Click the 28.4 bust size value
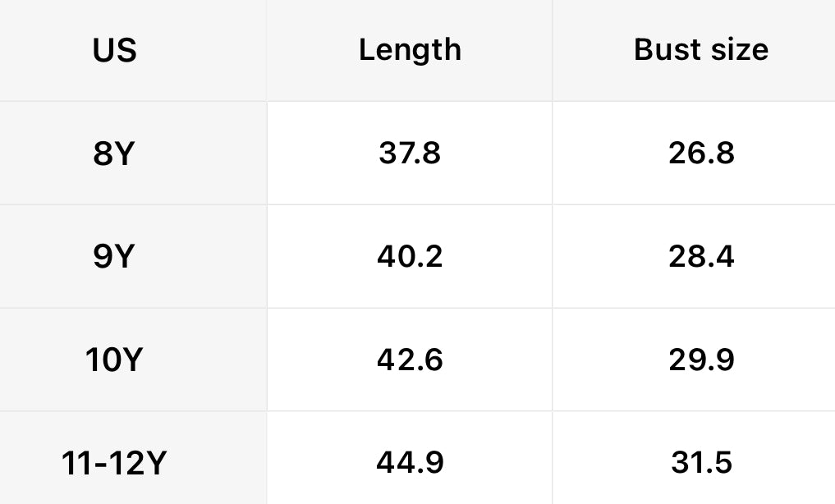The width and height of the screenshot is (835, 504). click(701, 257)
